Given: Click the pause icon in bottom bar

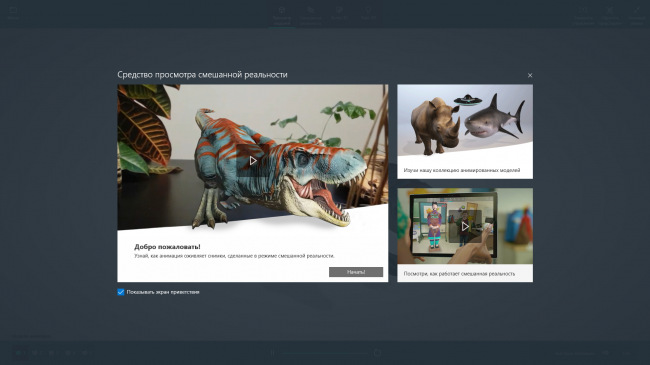Looking at the screenshot, I should pyautogui.click(x=272, y=353).
